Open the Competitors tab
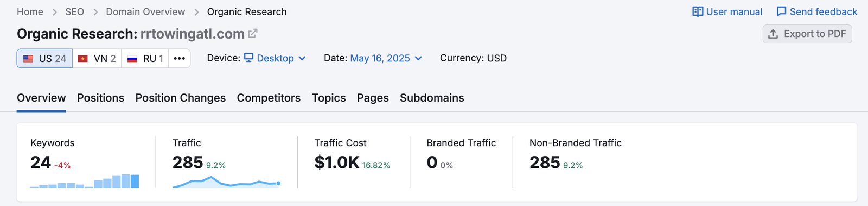This screenshot has height=206, width=868. coord(269,98)
